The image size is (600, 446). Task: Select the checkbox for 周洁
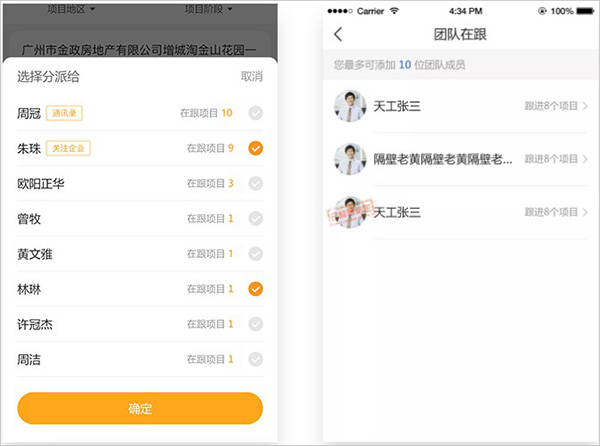point(256,360)
